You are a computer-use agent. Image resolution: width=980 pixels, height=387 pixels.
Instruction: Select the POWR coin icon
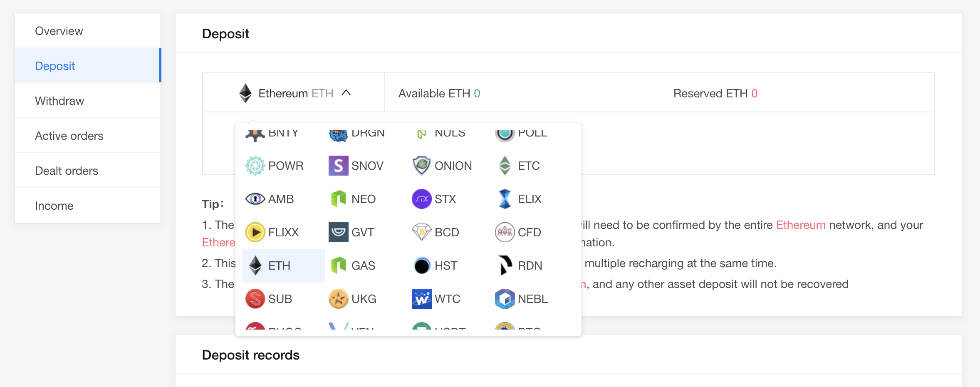click(x=255, y=166)
